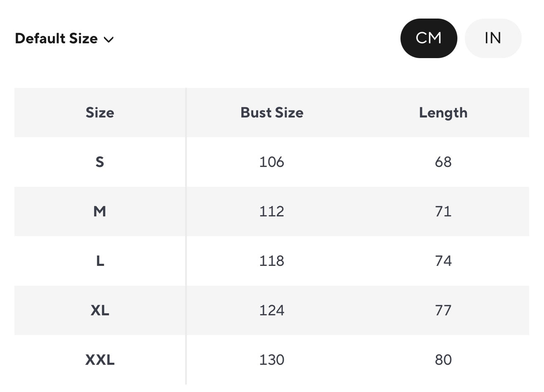The image size is (544, 392).
Task: Select the S size row label
Action: (100, 162)
